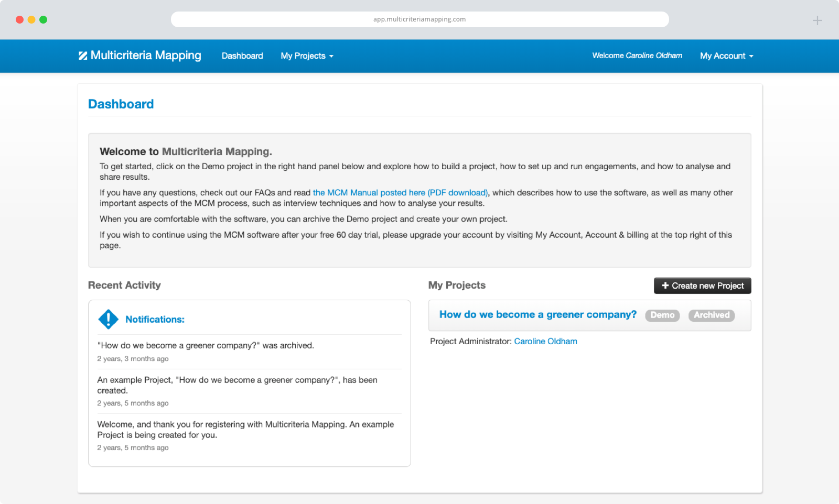The height and width of the screenshot is (504, 839).
Task: Click the Multicriteria Mapping brand title
Action: [x=146, y=56]
